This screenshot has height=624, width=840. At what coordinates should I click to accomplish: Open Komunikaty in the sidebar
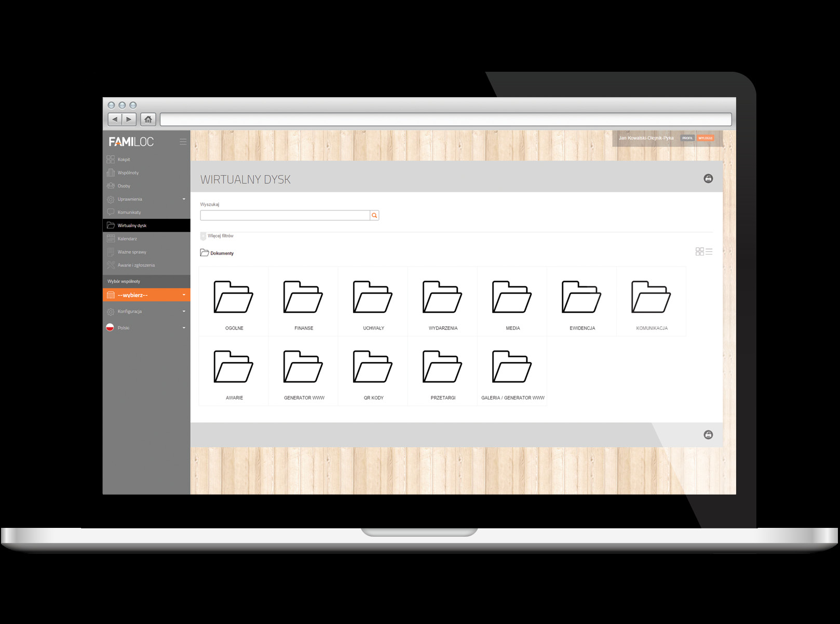coord(146,213)
